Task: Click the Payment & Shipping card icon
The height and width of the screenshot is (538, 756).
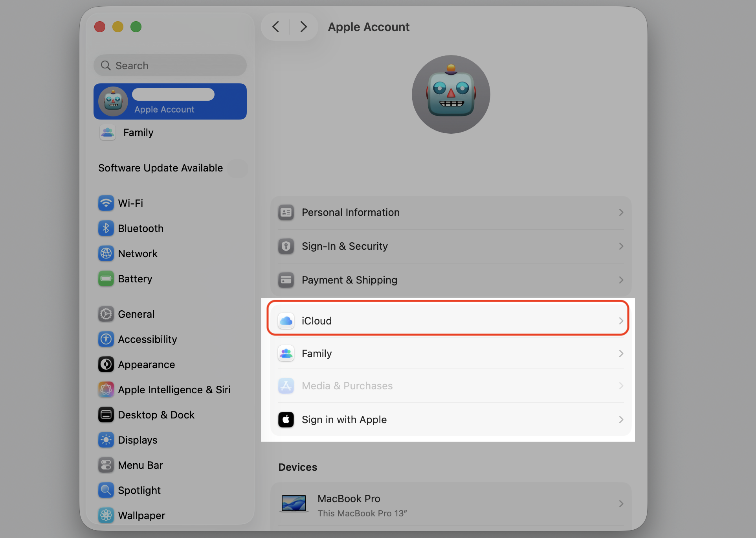Action: [x=286, y=280]
